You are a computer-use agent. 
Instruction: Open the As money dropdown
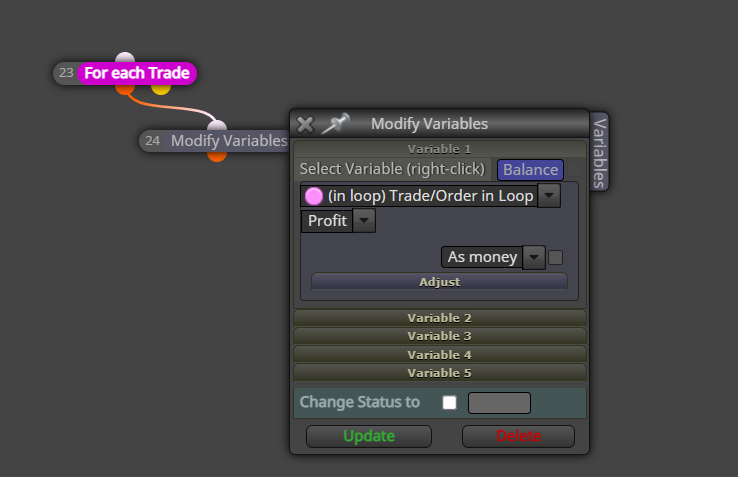click(x=534, y=257)
